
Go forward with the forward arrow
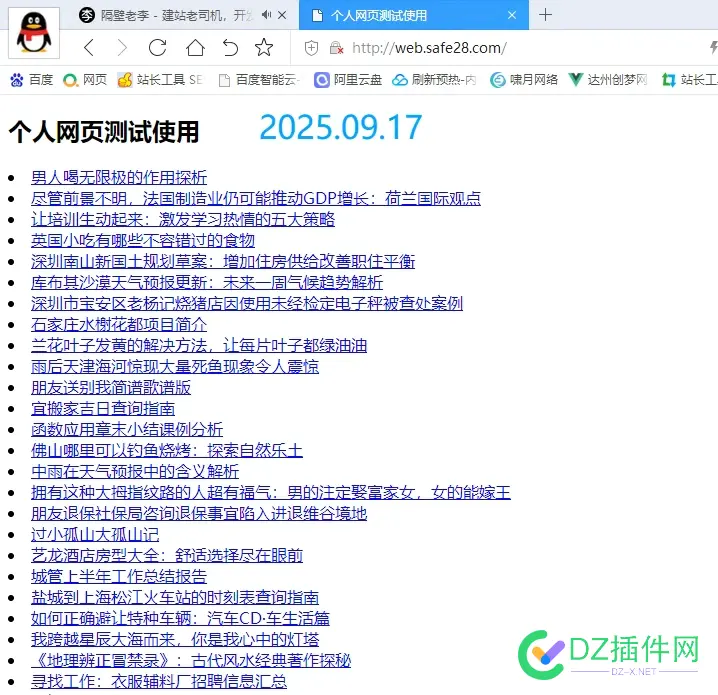click(x=122, y=48)
